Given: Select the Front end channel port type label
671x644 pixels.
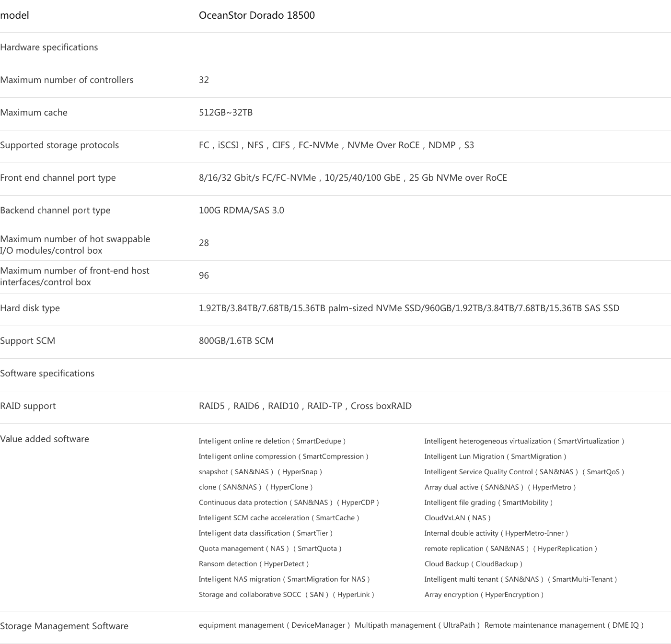Looking at the screenshot, I should 58,178.
